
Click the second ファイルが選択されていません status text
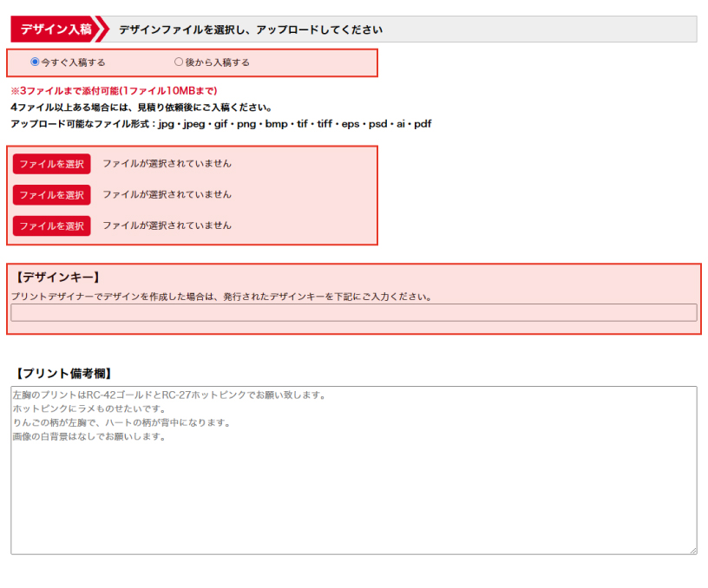pos(167,194)
